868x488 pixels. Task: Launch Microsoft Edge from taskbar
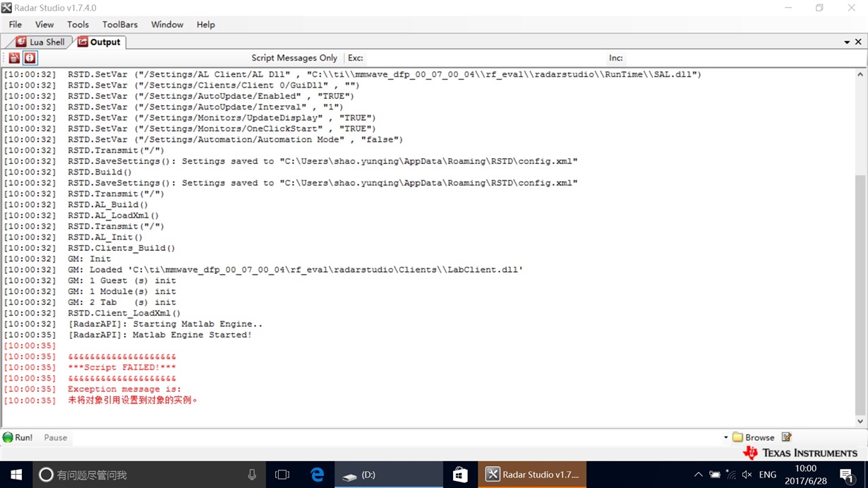point(317,475)
